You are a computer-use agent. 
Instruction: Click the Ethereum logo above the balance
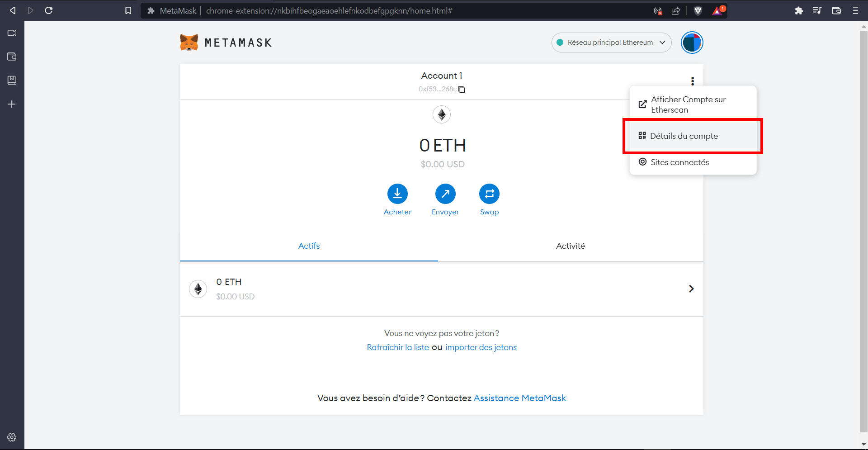coord(442,114)
